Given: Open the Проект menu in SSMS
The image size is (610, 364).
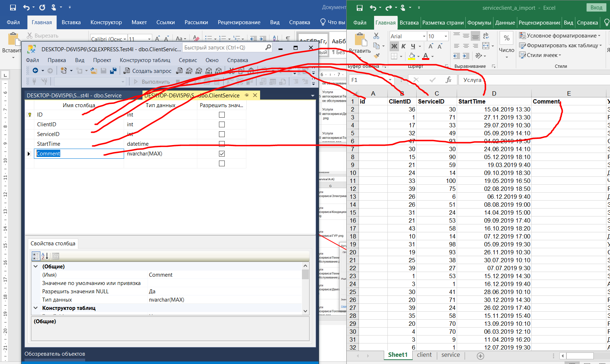Looking at the screenshot, I should point(102,60).
